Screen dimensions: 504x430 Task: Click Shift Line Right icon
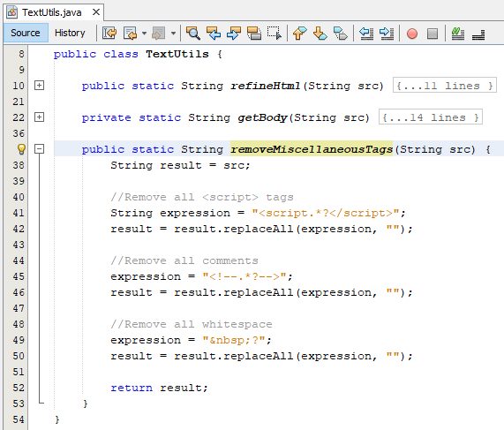[387, 34]
